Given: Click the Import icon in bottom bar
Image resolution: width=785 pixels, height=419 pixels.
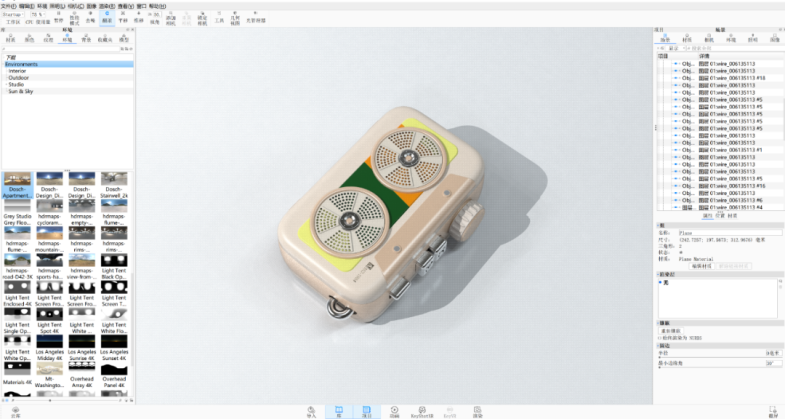Looking at the screenshot, I should click(313, 410).
